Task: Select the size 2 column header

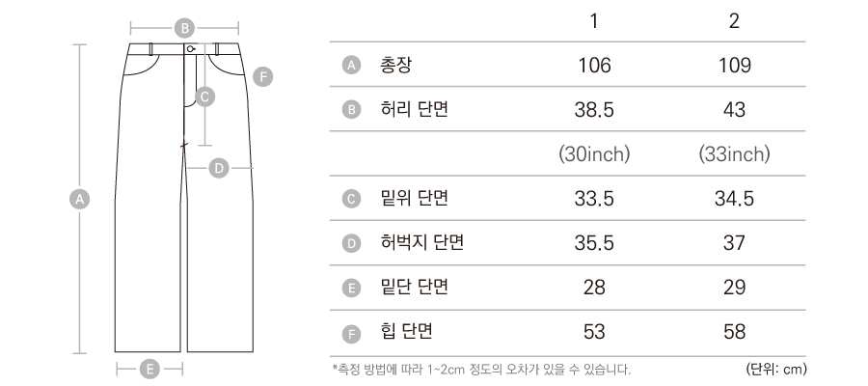Action: click(x=734, y=21)
